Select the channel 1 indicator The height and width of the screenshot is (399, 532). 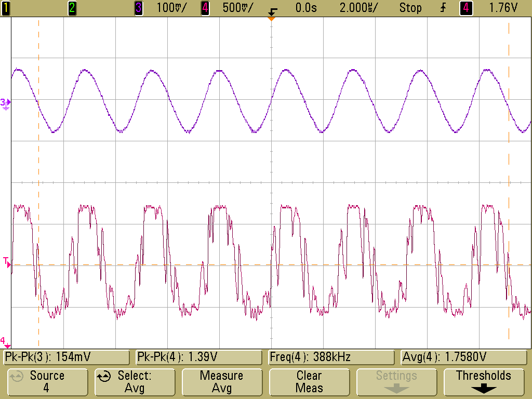pos(5,8)
